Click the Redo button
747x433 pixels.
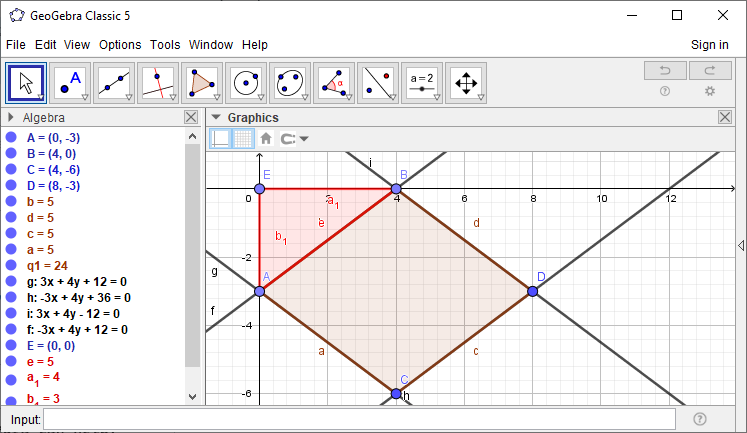710,70
